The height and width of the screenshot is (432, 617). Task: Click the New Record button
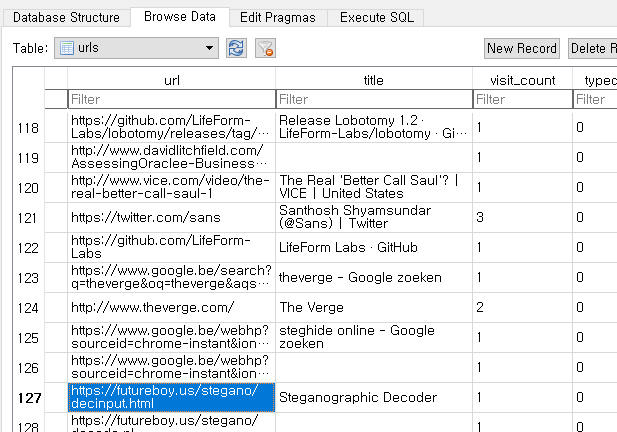[x=522, y=48]
